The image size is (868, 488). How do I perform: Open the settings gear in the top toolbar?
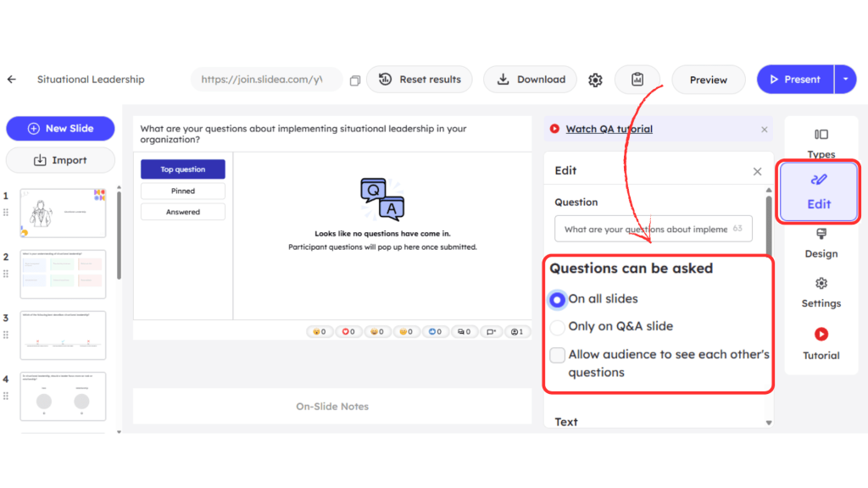[595, 80]
